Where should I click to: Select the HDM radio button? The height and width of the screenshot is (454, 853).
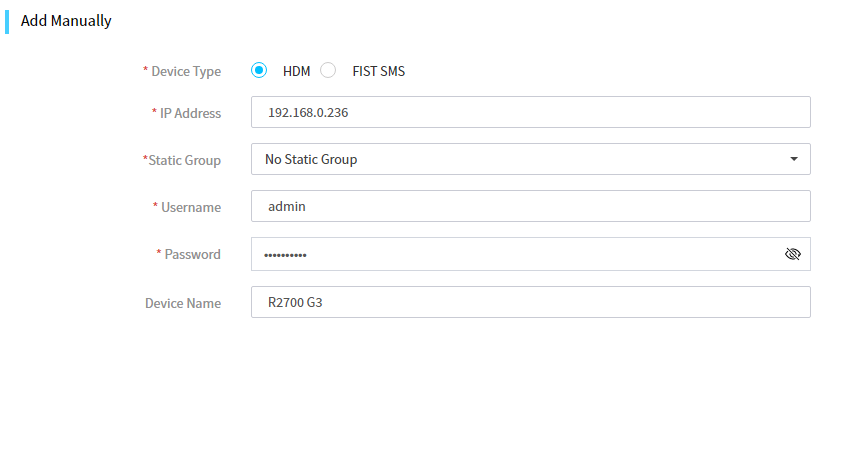pos(259,70)
